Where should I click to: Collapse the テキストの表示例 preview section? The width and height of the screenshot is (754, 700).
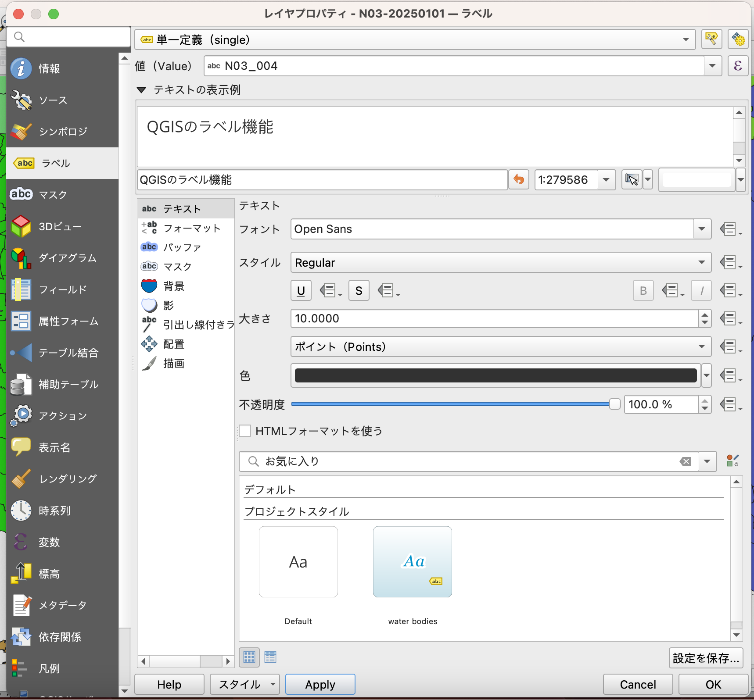click(141, 90)
